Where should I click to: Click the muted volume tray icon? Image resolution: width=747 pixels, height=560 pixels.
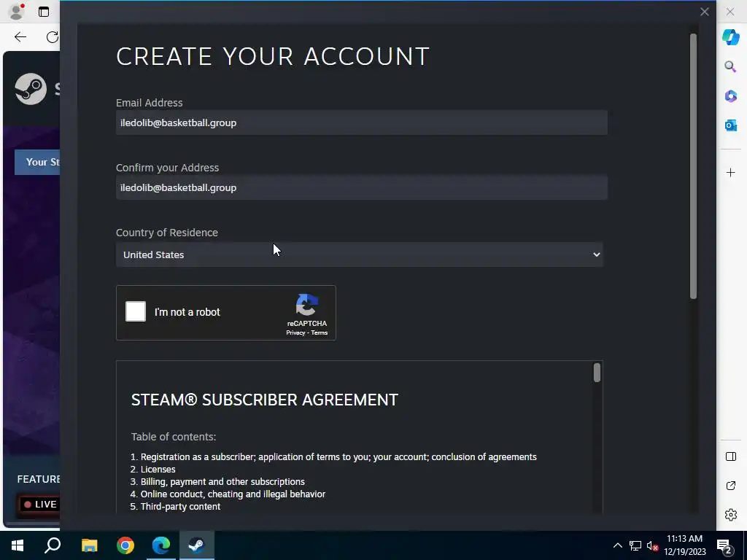[652, 545]
